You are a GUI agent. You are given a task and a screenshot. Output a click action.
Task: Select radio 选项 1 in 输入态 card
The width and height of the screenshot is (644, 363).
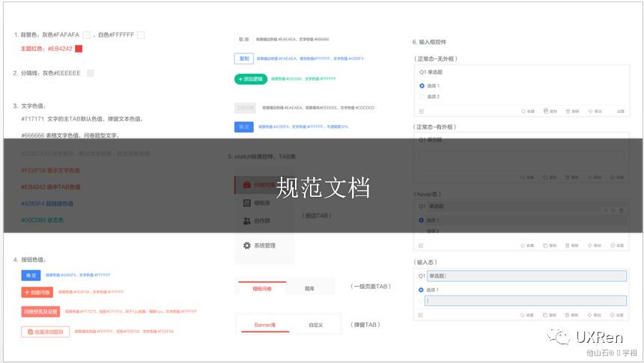click(421, 290)
